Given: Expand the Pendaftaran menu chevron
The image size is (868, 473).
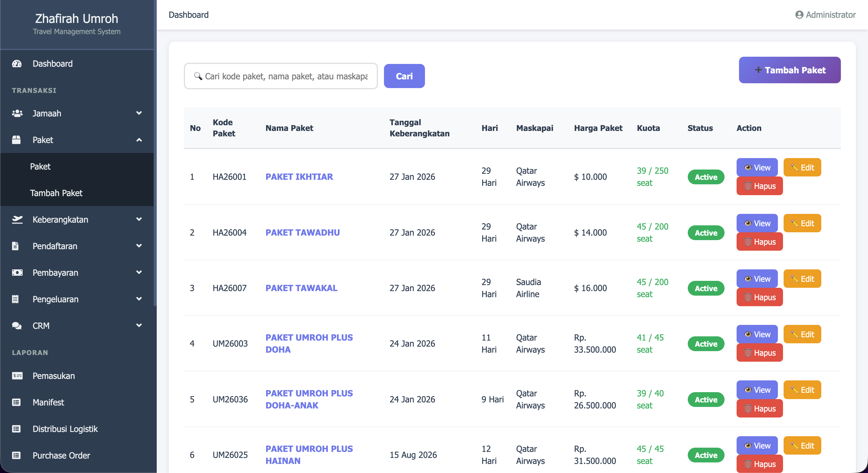Looking at the screenshot, I should tap(139, 246).
